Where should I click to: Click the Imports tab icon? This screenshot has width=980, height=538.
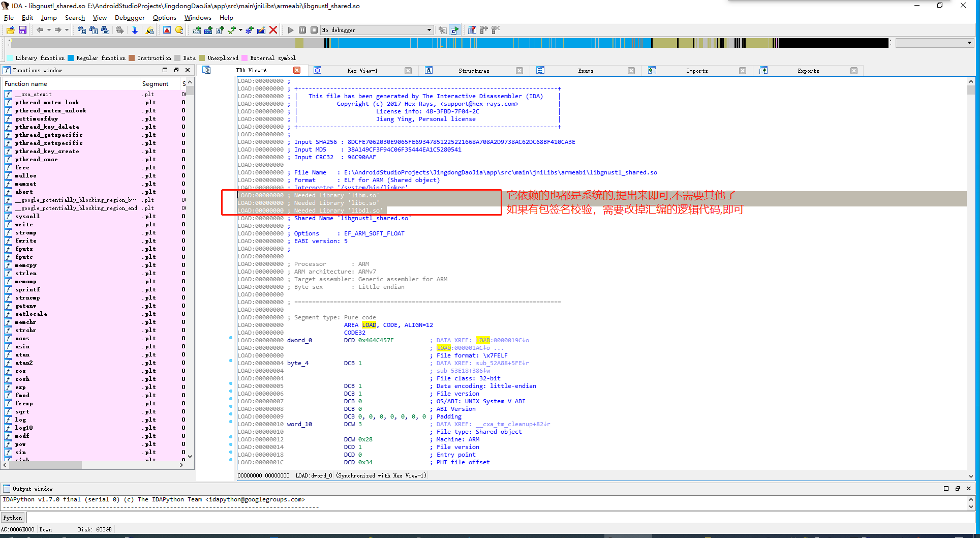(x=652, y=70)
